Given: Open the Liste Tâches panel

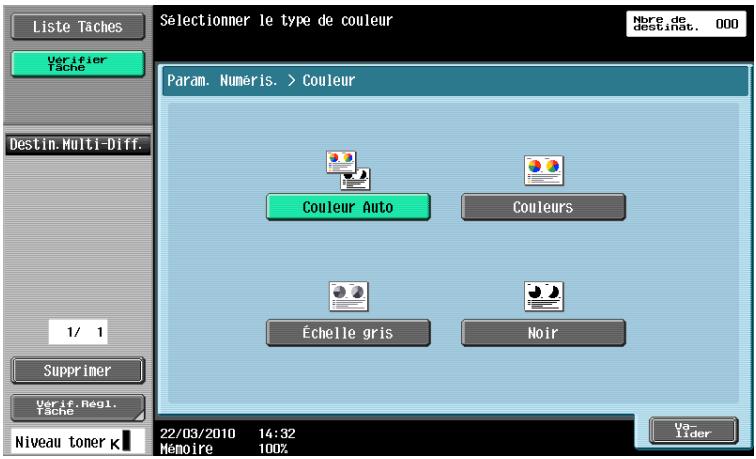Looking at the screenshot, I should (78, 27).
